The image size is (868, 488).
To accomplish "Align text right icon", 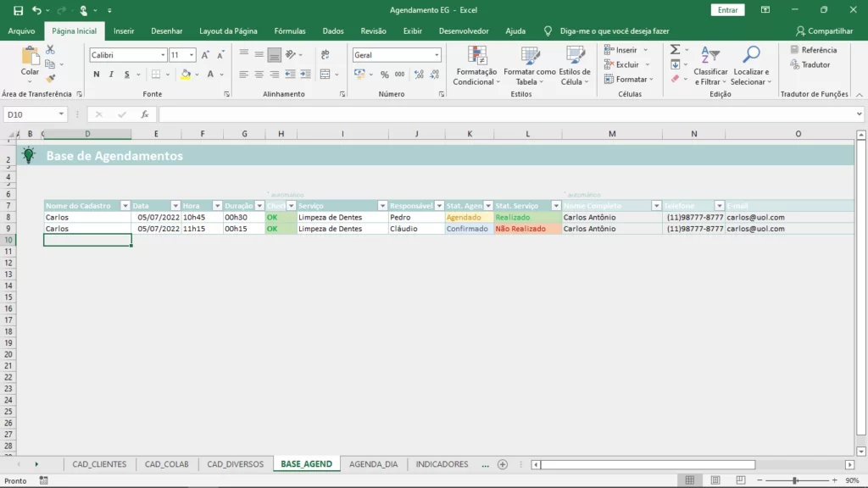I will 275,75.
